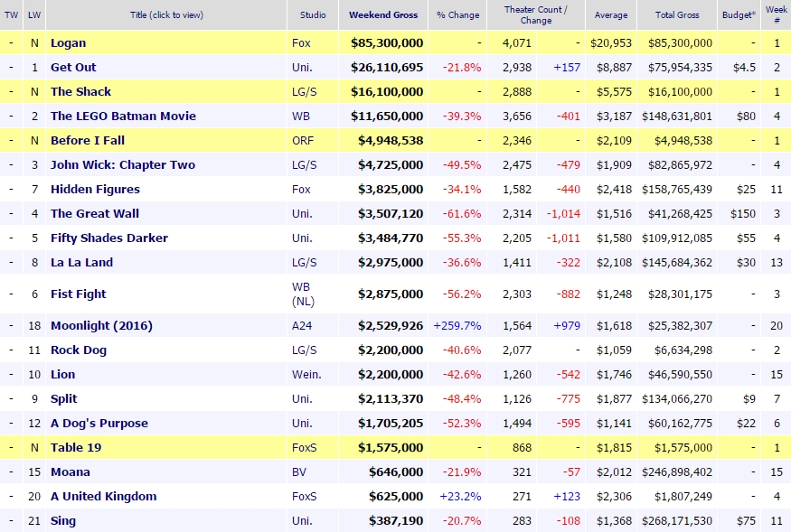Click the Budget* column header

point(739,15)
